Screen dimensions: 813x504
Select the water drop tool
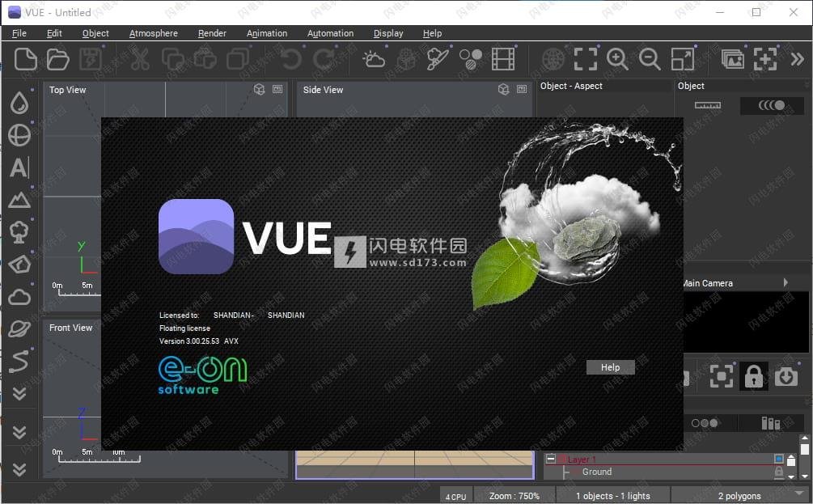(x=19, y=103)
